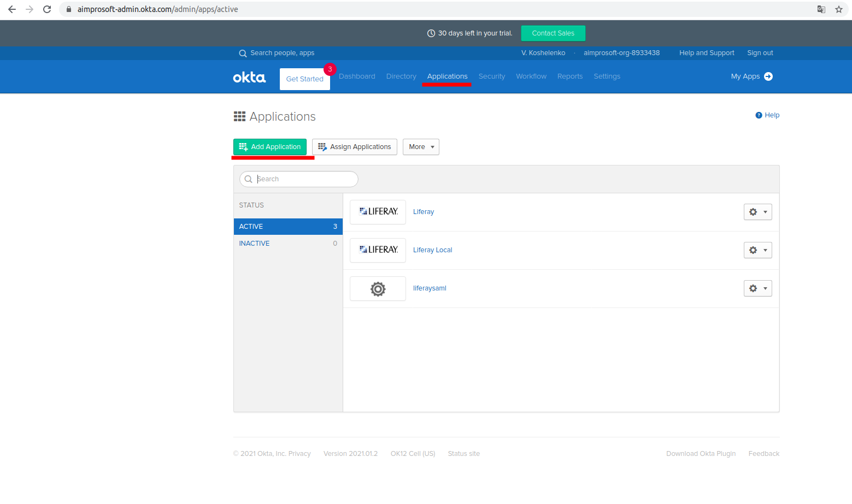Click Version 2021.01.2 footer link
This screenshot has width=852, height=504.
350,454
